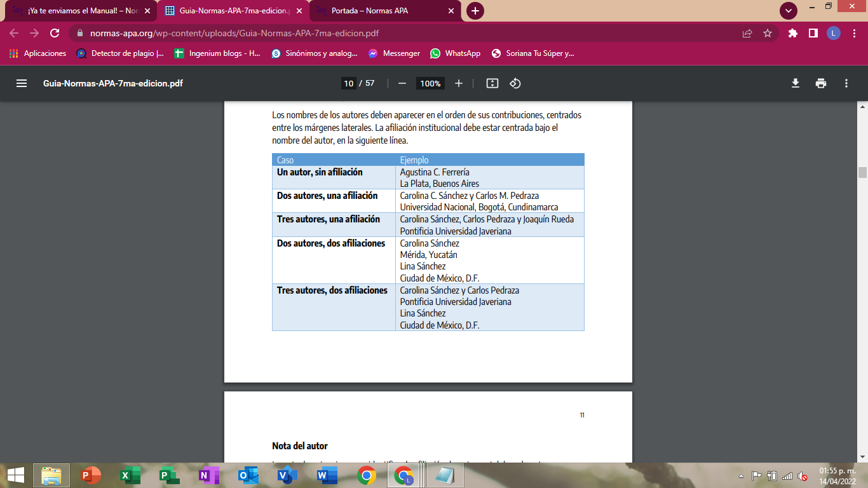Screen dimensions: 868x488
Task: Click the fit to page icon
Action: (x=492, y=83)
